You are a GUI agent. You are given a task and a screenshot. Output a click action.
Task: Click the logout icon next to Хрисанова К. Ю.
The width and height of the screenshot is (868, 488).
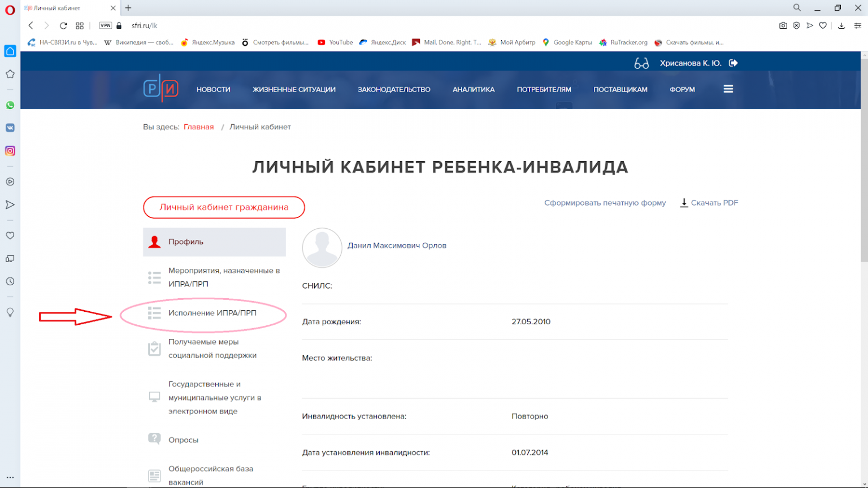point(734,63)
